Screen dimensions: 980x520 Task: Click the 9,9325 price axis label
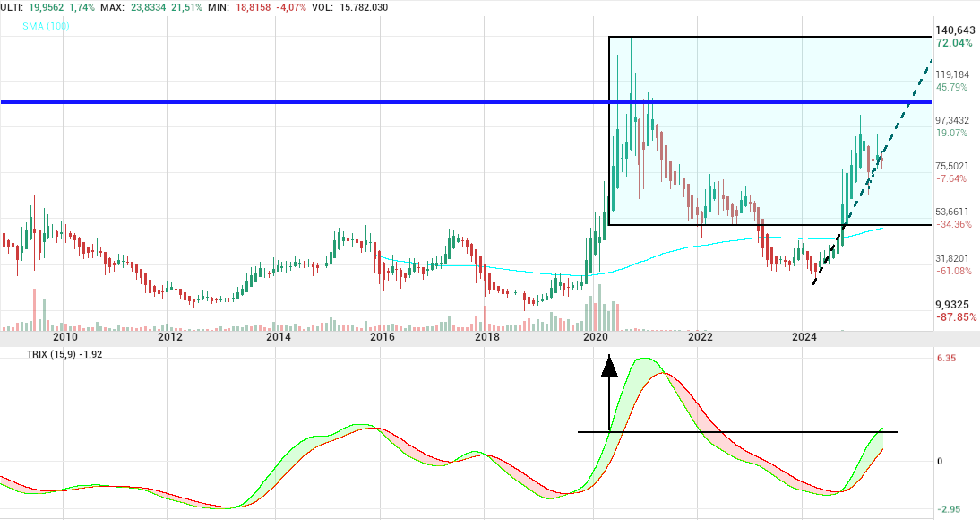click(x=952, y=304)
